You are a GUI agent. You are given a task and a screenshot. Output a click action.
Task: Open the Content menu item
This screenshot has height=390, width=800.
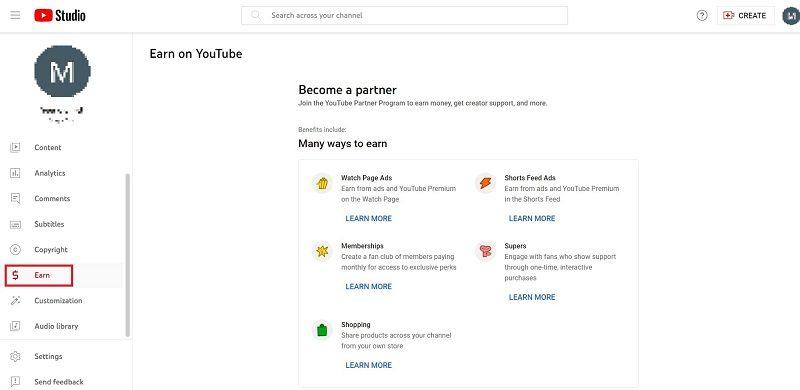tap(47, 148)
